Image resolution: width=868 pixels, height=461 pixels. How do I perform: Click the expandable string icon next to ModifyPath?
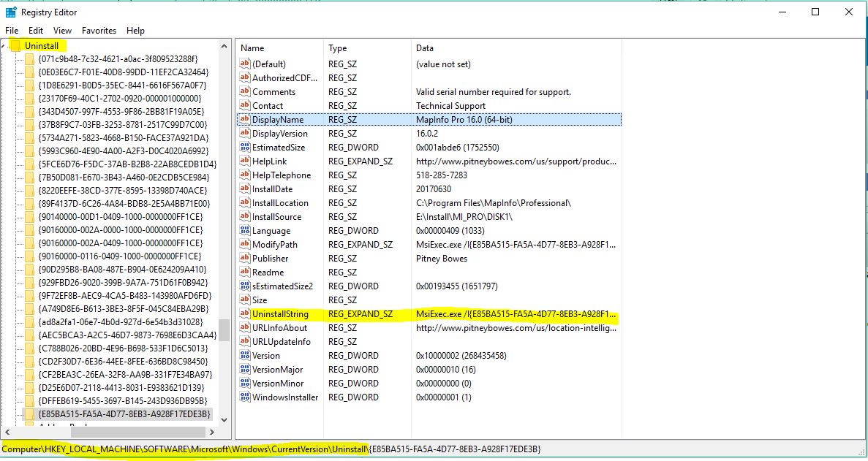tap(245, 244)
